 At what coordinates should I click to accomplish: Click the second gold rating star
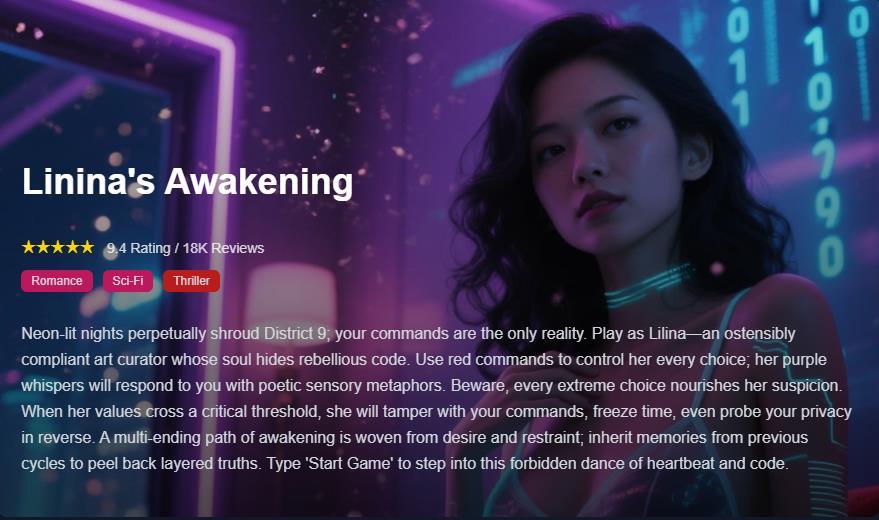[43, 247]
